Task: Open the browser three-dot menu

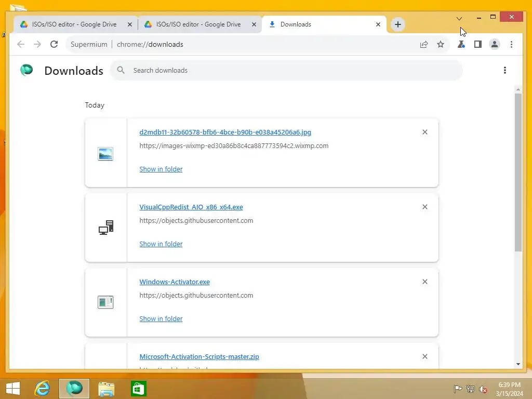Action: coord(511,44)
